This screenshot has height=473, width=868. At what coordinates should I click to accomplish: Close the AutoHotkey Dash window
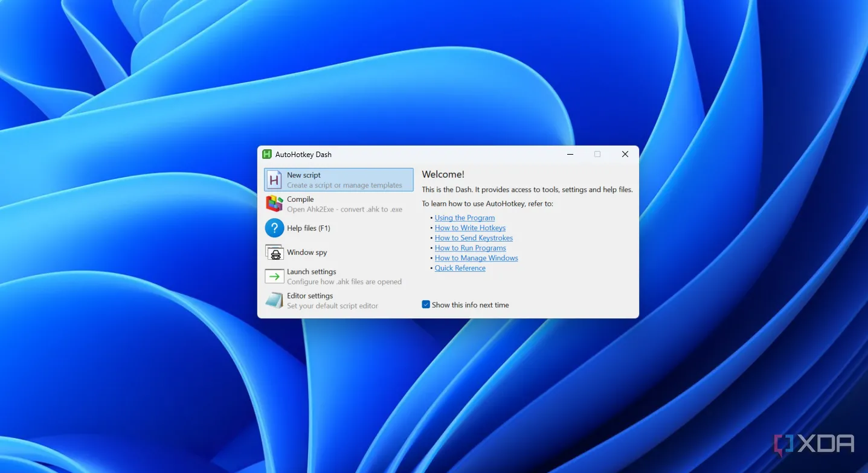(625, 155)
